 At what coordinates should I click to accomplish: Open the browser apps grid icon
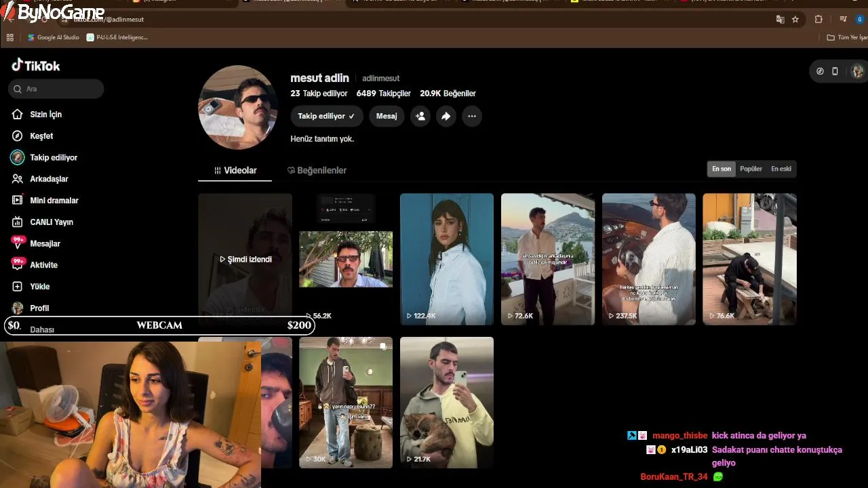click(x=10, y=37)
